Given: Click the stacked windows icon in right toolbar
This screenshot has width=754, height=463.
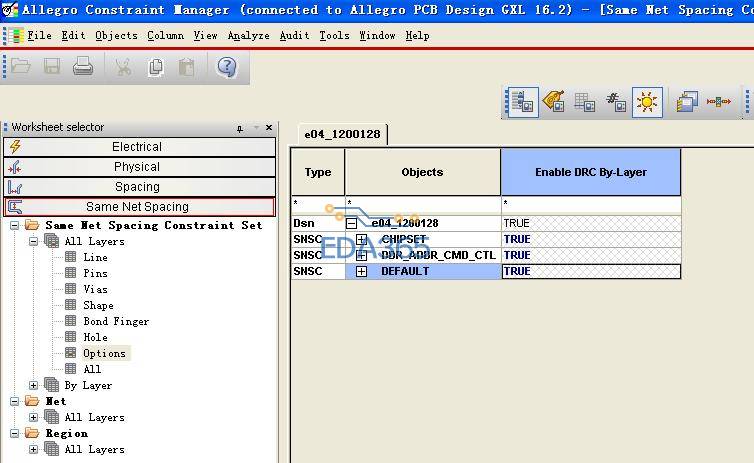Looking at the screenshot, I should (687, 102).
